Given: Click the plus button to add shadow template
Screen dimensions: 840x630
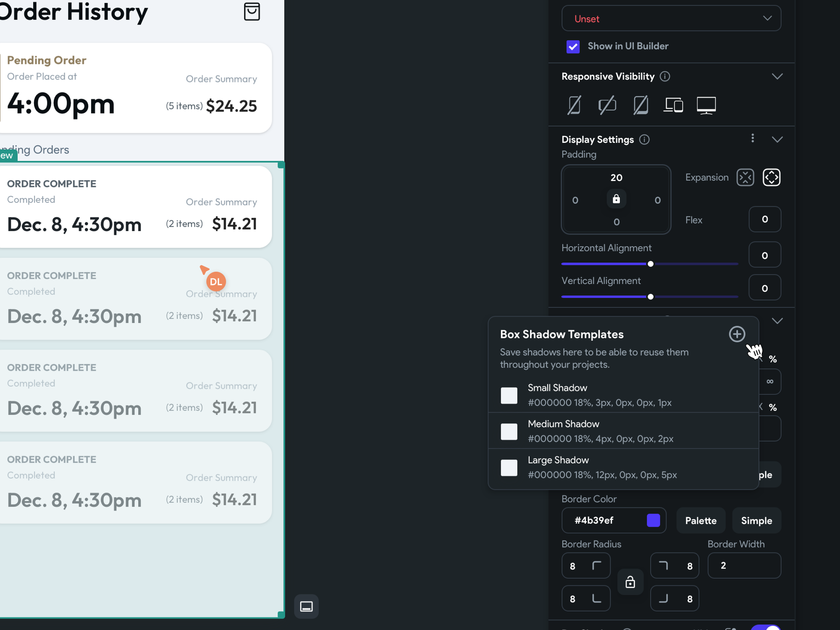Looking at the screenshot, I should click(737, 334).
